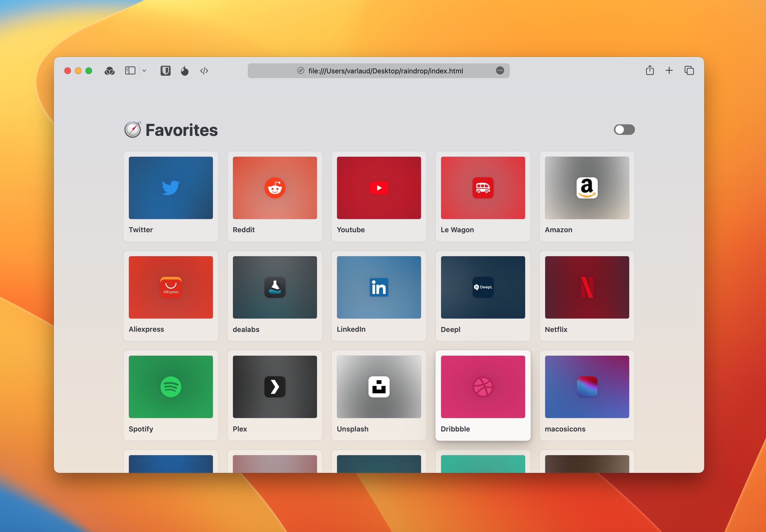Open the Share menu

tap(650, 70)
